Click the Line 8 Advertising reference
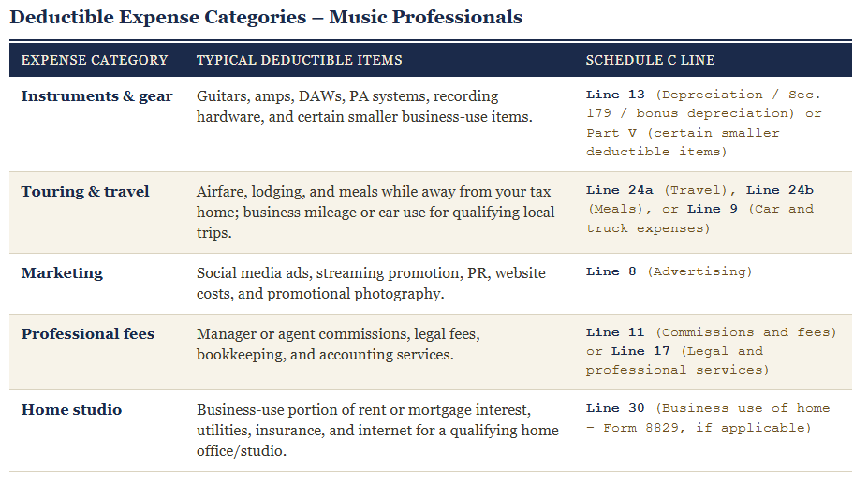868x484 pixels. (669, 271)
